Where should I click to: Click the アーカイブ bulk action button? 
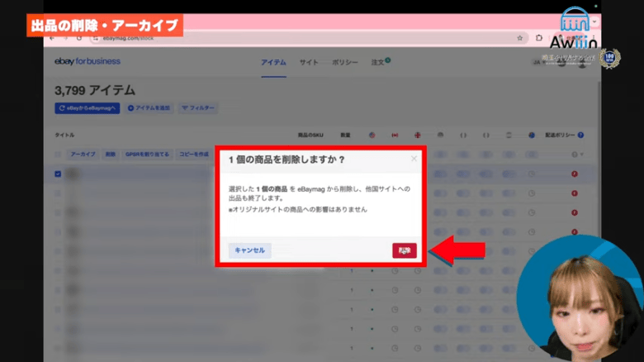pyautogui.click(x=83, y=155)
